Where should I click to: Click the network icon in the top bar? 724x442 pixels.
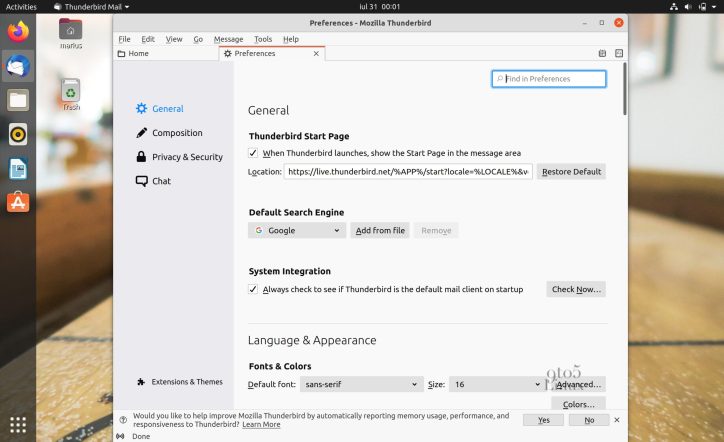[674, 6]
